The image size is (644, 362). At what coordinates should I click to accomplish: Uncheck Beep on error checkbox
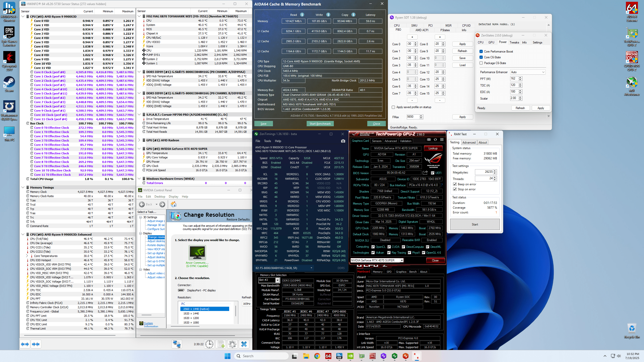pyautogui.click(x=455, y=184)
